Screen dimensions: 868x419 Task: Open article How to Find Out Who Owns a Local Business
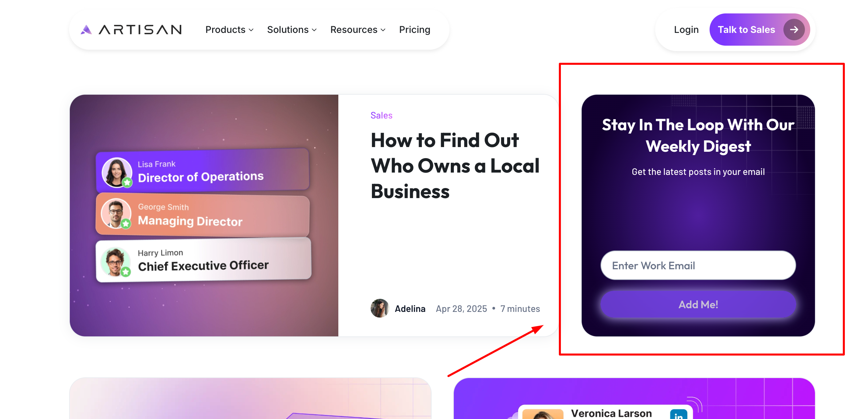455,166
